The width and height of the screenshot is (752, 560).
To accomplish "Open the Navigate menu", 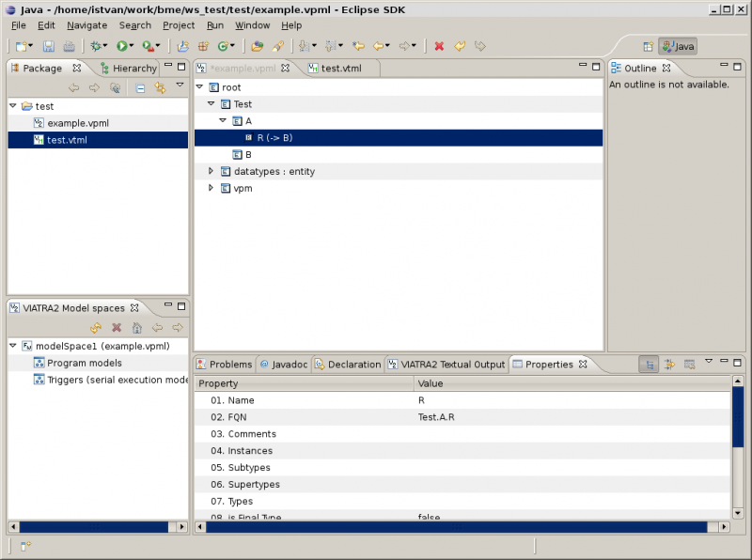I will click(86, 25).
